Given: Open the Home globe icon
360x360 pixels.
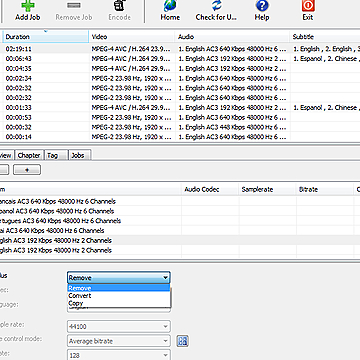Looking at the screenshot, I should pos(170,6).
